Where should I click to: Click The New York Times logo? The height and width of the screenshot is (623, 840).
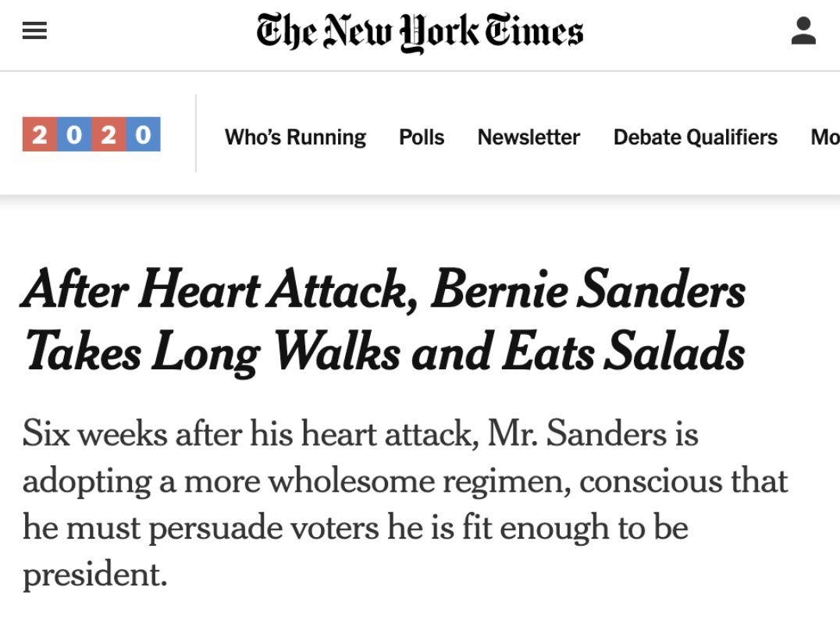[x=419, y=32]
